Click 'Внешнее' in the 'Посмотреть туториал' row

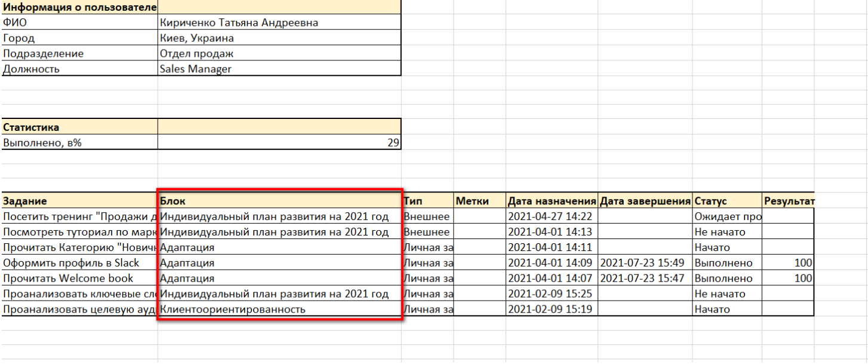(428, 231)
